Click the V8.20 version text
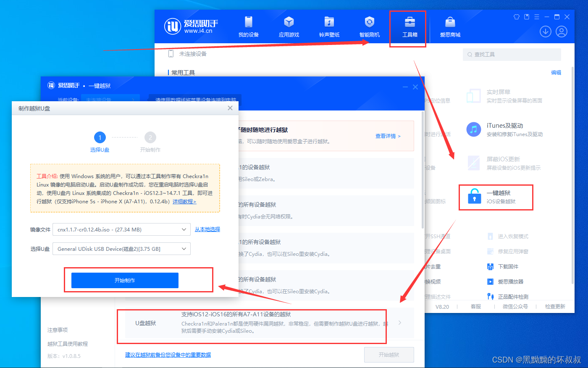 [442, 307]
